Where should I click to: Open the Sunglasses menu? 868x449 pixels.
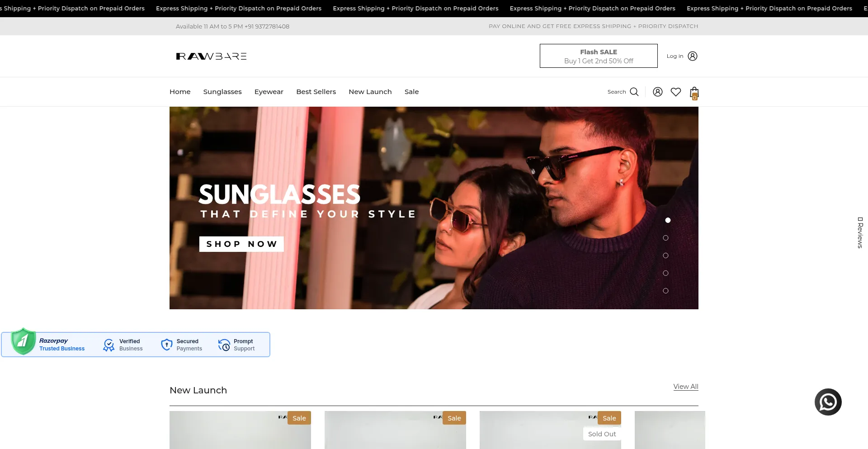point(222,92)
